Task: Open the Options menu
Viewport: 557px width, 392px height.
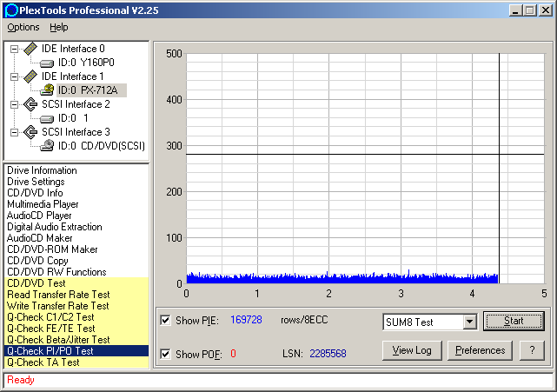Action: 23,27
